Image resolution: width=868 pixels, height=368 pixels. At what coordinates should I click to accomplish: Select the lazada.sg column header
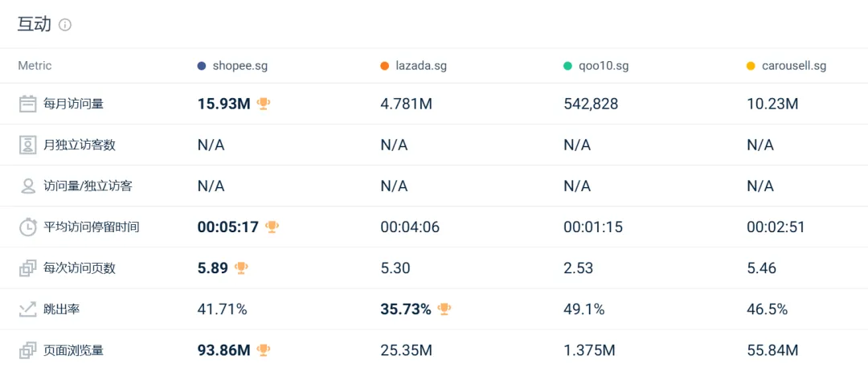point(421,66)
